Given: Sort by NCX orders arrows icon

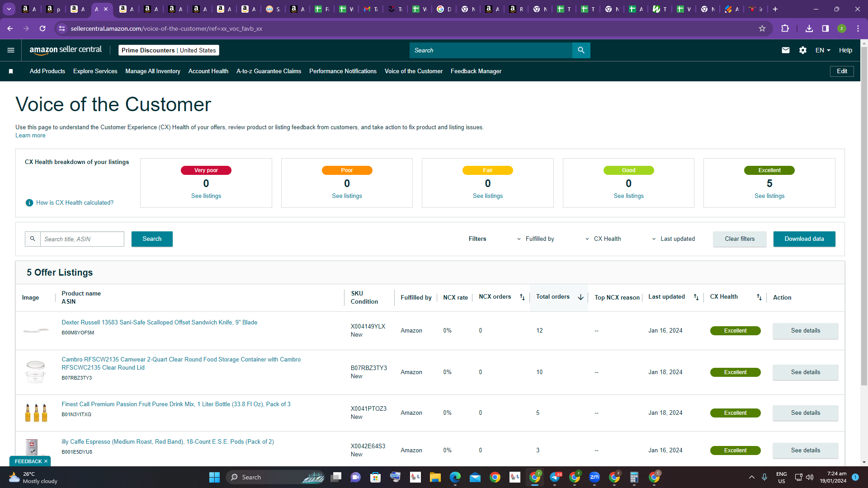Looking at the screenshot, I should (522, 297).
